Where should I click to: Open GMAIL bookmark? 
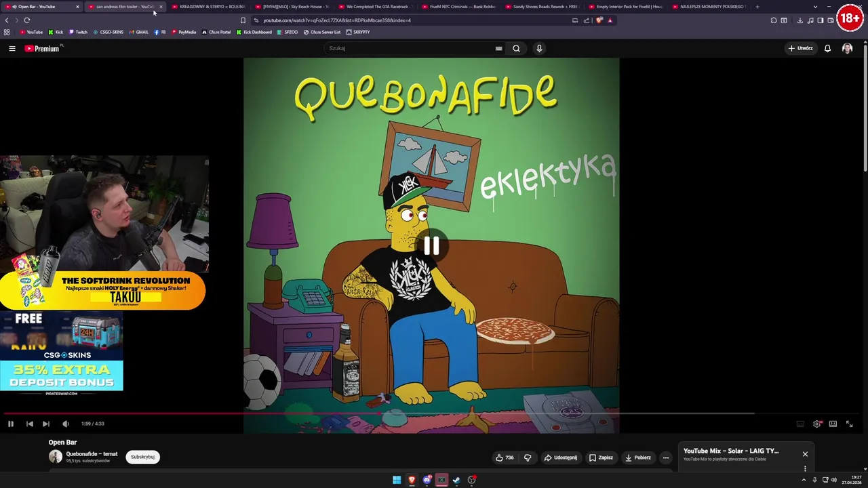point(138,32)
